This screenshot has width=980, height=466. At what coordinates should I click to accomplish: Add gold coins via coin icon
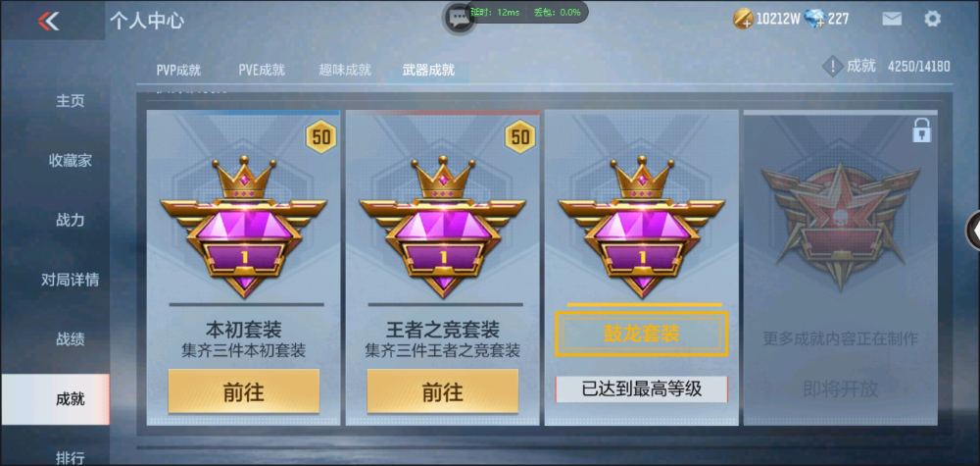click(x=744, y=19)
